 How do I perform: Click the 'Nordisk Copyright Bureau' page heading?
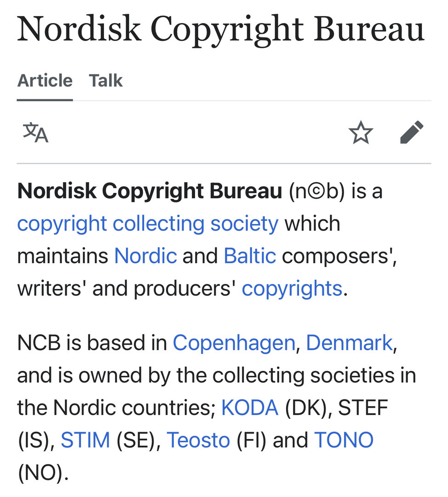pos(221,29)
